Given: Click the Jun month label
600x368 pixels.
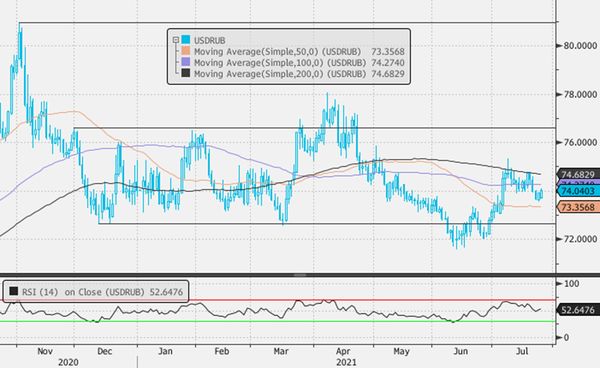Looking at the screenshot, I should point(461,351).
